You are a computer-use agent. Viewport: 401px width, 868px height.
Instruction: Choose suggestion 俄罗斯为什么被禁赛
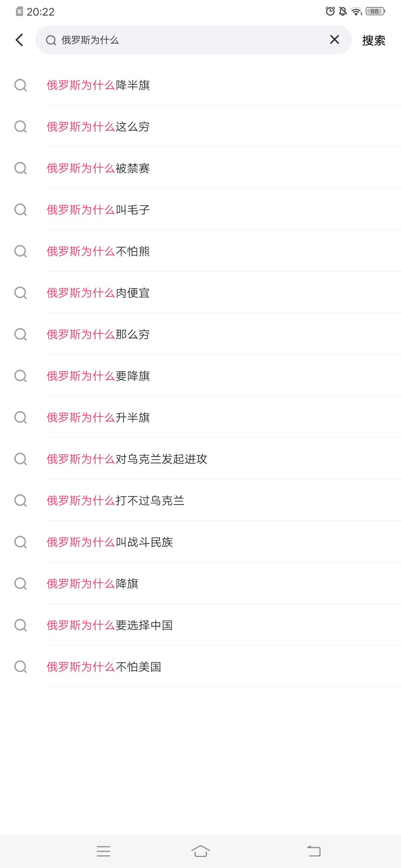pyautogui.click(x=98, y=168)
